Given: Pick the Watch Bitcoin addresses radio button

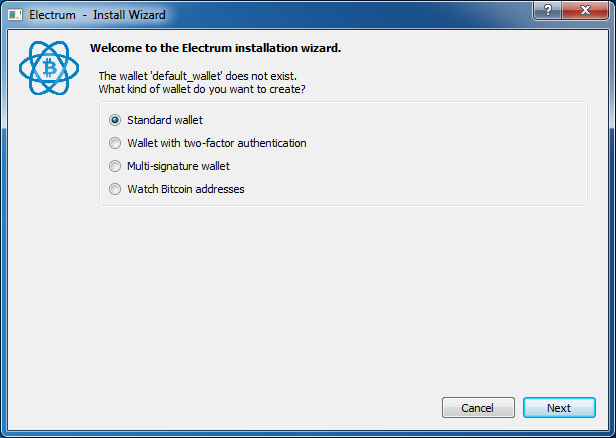Looking at the screenshot, I should (116, 189).
